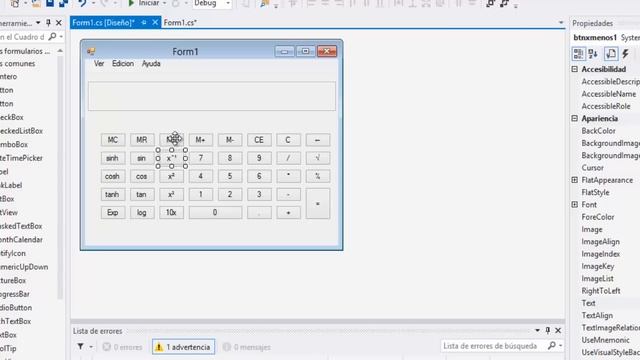Switch to the Form1.cs* code tab
This screenshot has width=640, height=360.
point(180,23)
